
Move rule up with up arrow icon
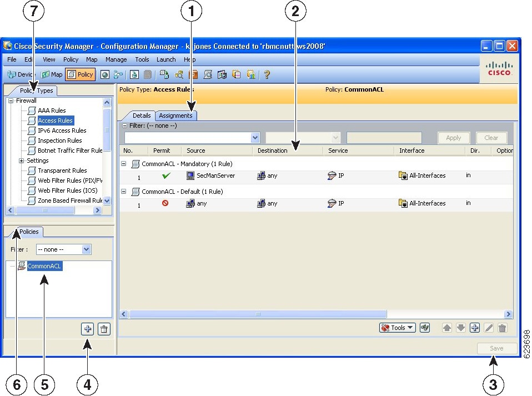point(447,328)
